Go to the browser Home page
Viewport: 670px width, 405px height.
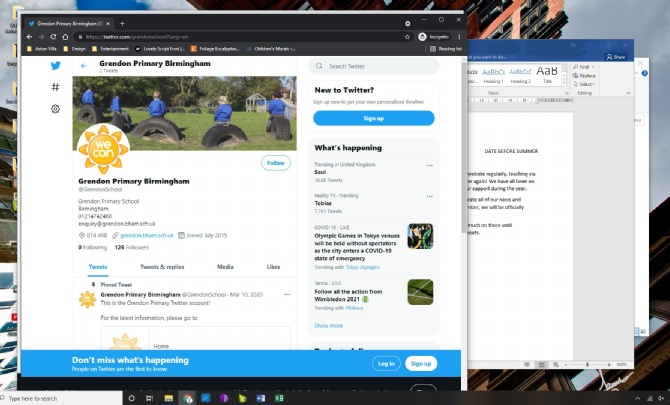coord(65,37)
